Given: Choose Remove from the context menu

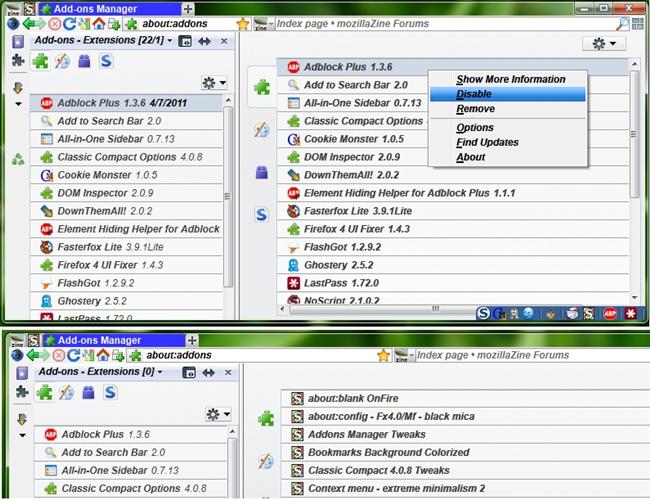Looking at the screenshot, I should tap(507, 109).
